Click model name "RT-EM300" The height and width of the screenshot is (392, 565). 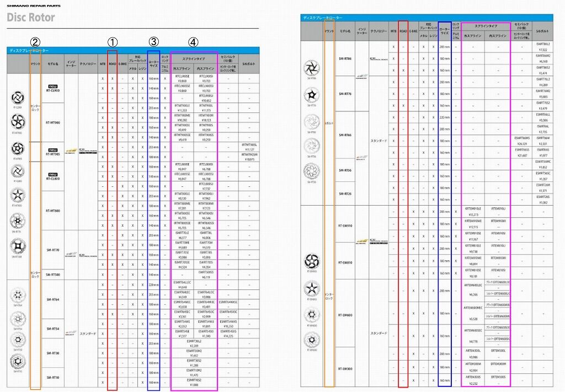[345, 369]
